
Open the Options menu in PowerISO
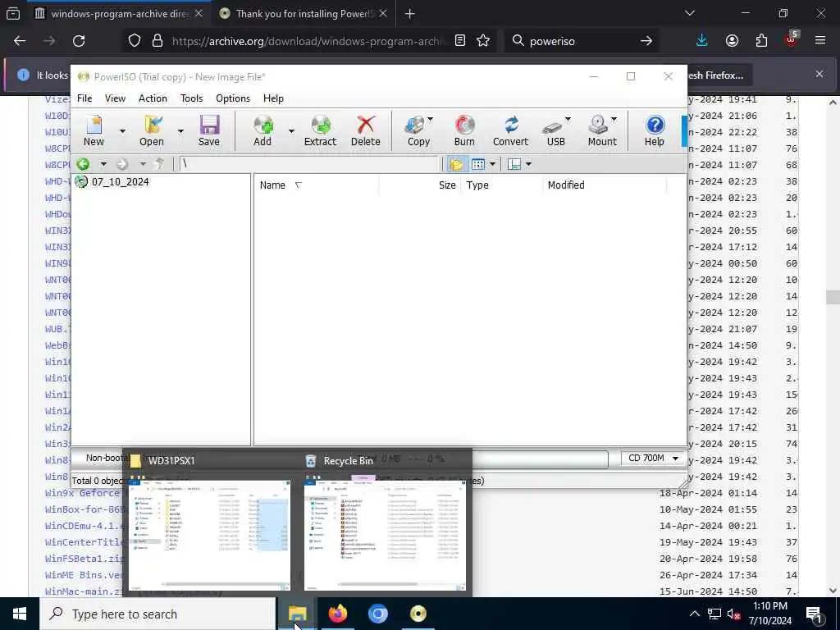pyautogui.click(x=233, y=98)
